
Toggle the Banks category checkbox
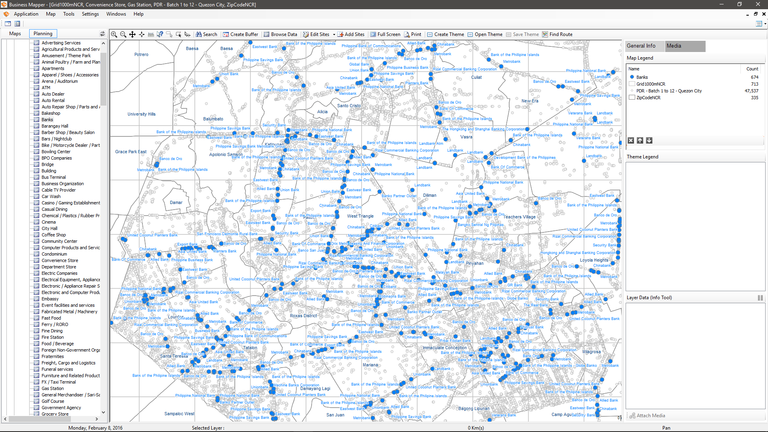point(36,120)
